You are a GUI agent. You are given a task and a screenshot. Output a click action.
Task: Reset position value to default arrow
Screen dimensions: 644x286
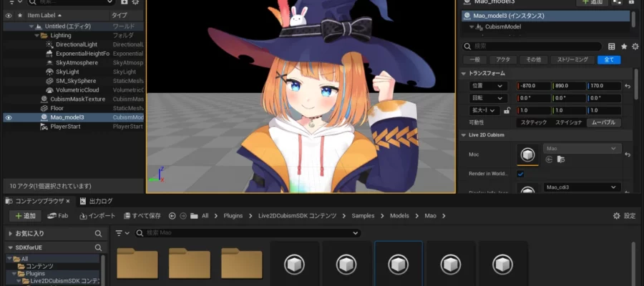[x=628, y=86]
